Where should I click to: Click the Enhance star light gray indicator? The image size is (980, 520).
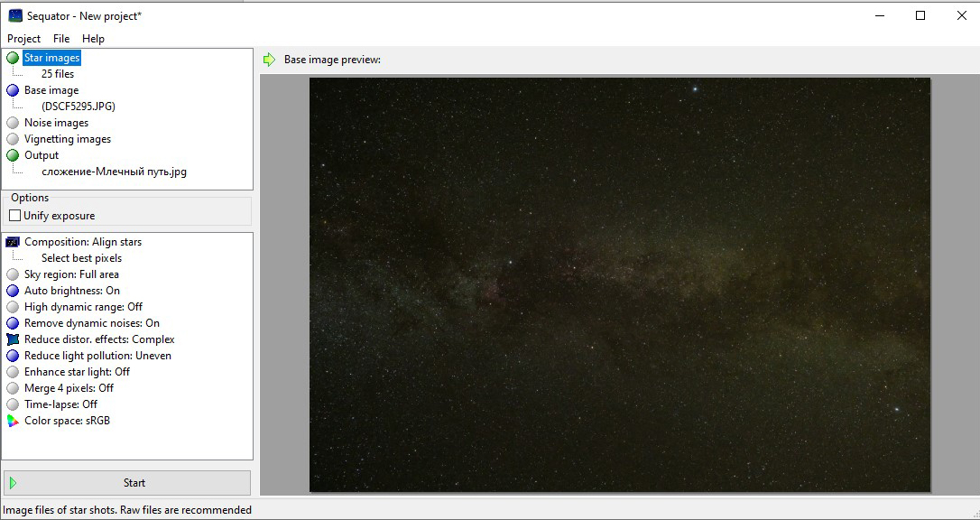pos(13,372)
